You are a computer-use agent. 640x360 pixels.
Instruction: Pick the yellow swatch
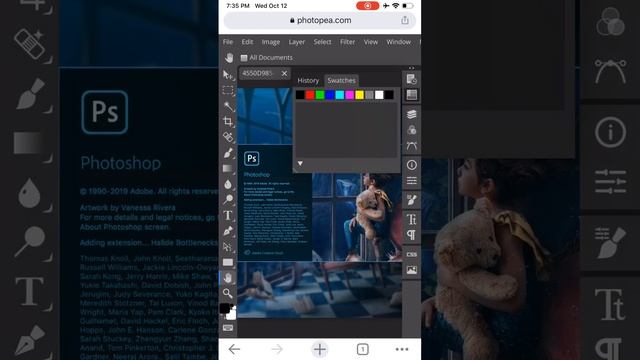point(359,95)
